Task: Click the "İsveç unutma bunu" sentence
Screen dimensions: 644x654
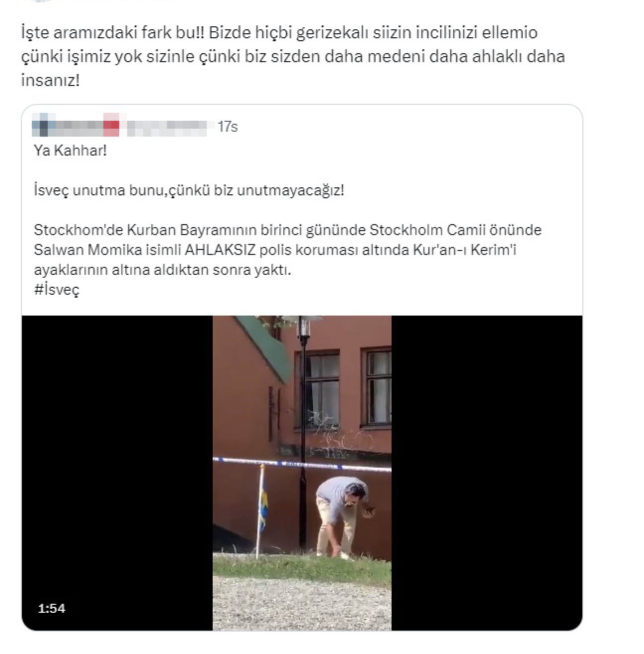Action: click(x=189, y=190)
